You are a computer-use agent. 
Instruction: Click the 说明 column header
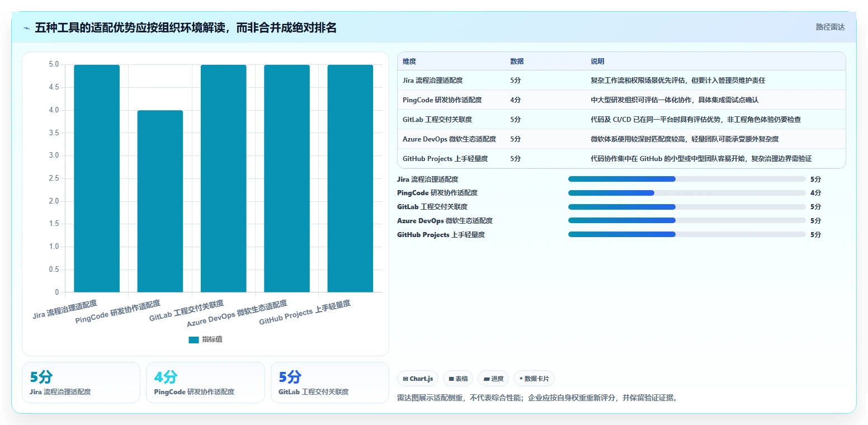tap(597, 62)
